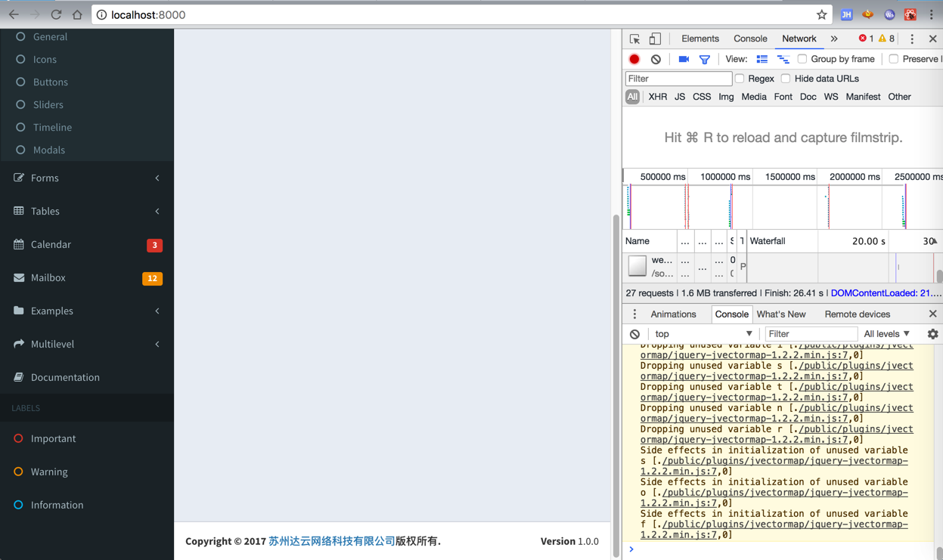This screenshot has width=943, height=560.
Task: Clear the console with the ban icon
Action: pos(634,334)
